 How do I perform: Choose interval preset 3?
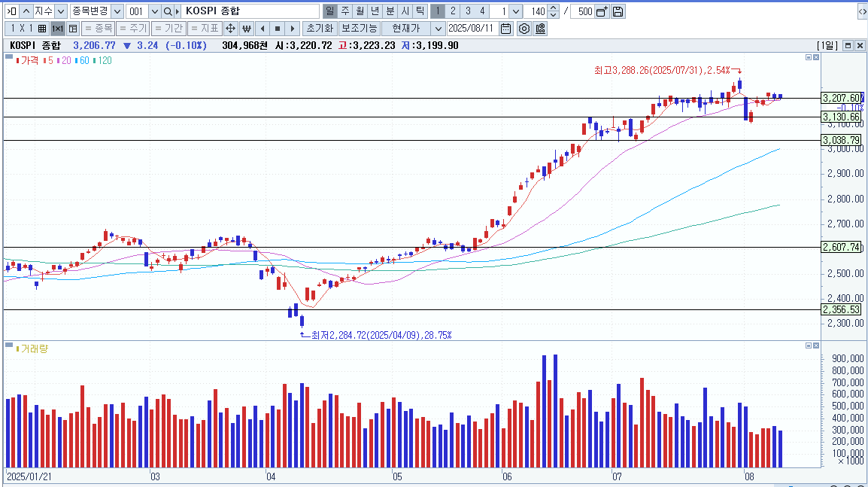(468, 11)
